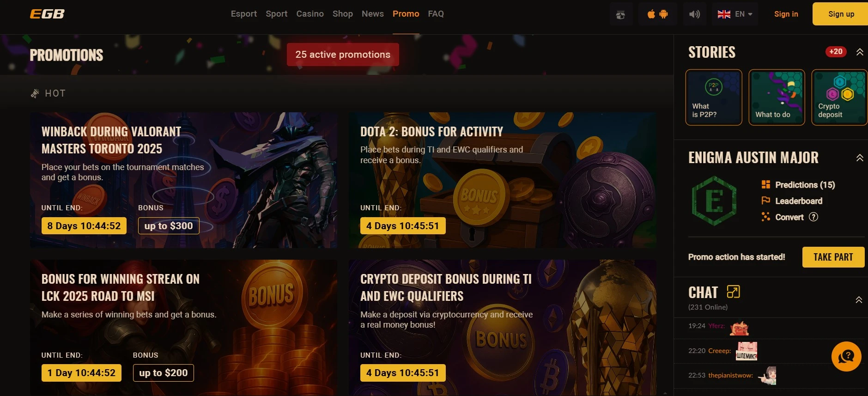Viewport: 868px width, 396px height.
Task: View the 'What is P2P?' story
Action: click(714, 97)
